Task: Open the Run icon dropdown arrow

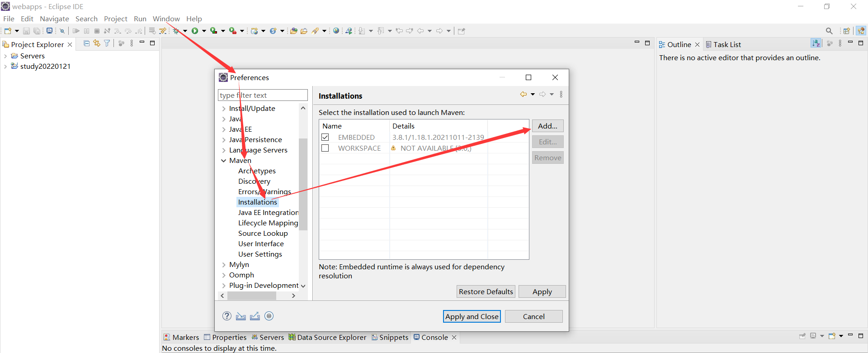Action: click(x=204, y=31)
